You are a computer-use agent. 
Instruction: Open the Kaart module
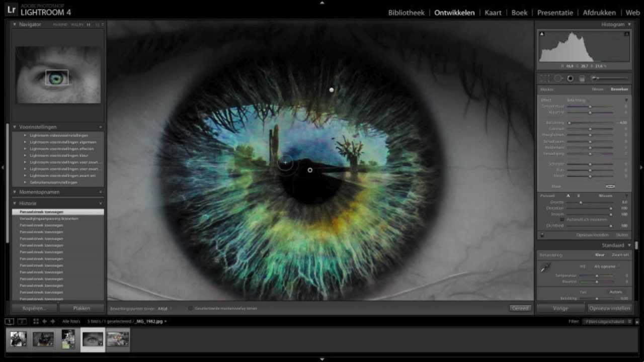493,13
